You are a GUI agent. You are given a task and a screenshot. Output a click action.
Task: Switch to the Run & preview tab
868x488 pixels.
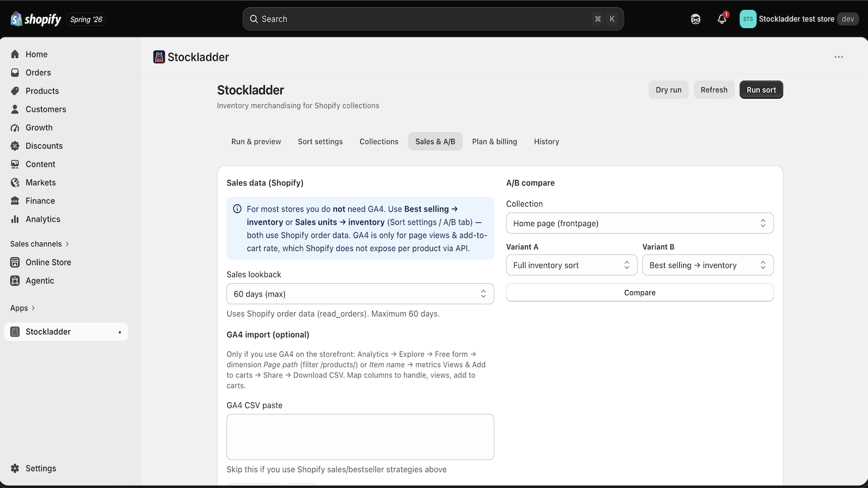[x=256, y=142]
